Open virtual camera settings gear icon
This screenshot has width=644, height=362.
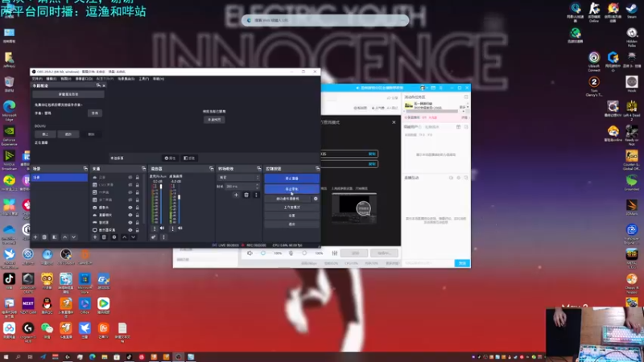pos(316,199)
